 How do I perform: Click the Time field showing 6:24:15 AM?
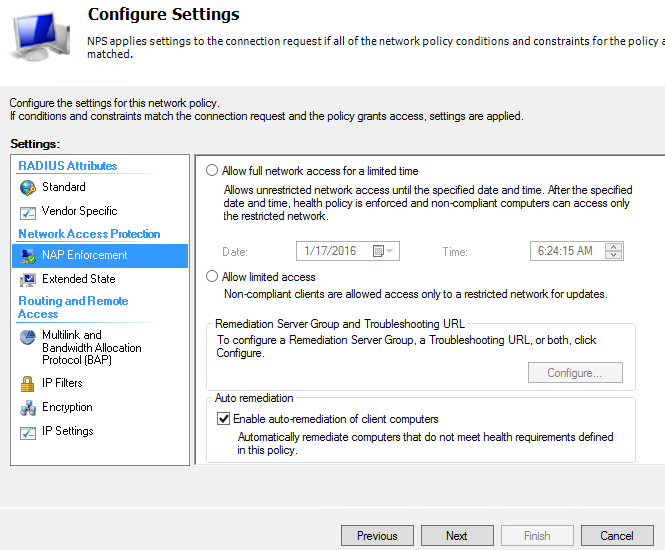pos(576,251)
